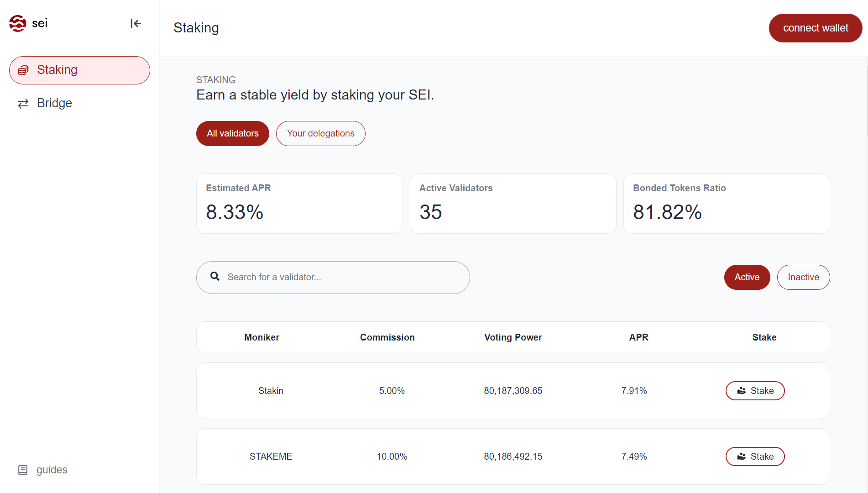Click the Stakin moniker name
This screenshot has height=493, width=868.
(x=271, y=391)
